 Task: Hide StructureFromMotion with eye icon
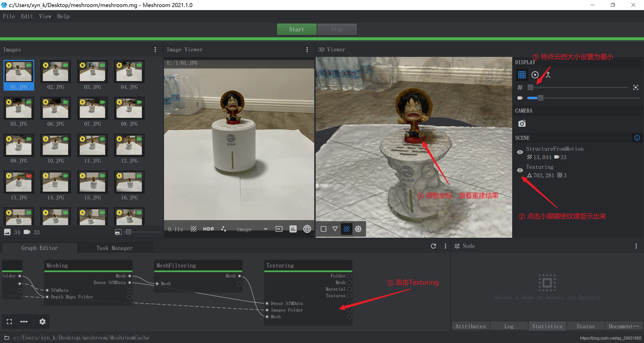(x=520, y=152)
